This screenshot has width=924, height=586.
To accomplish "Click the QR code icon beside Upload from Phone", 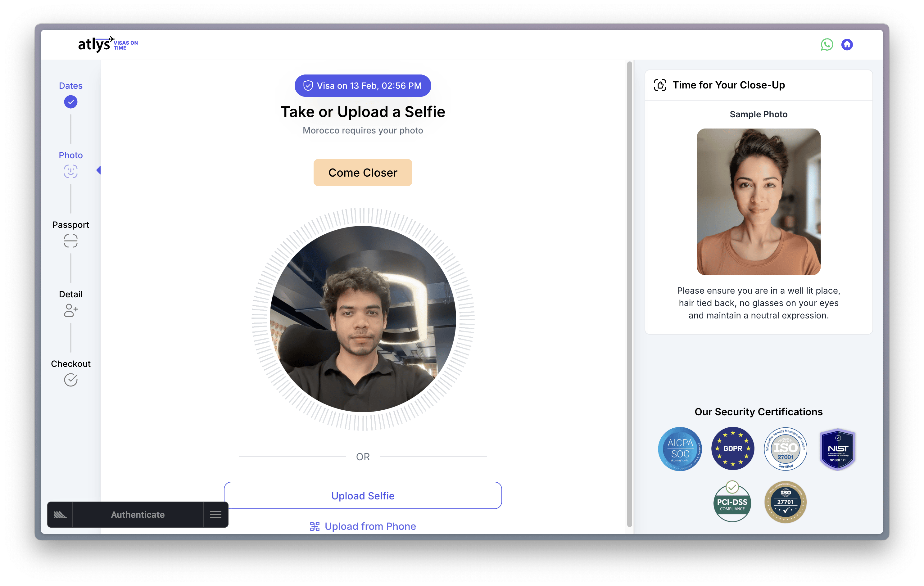I will pos(315,526).
